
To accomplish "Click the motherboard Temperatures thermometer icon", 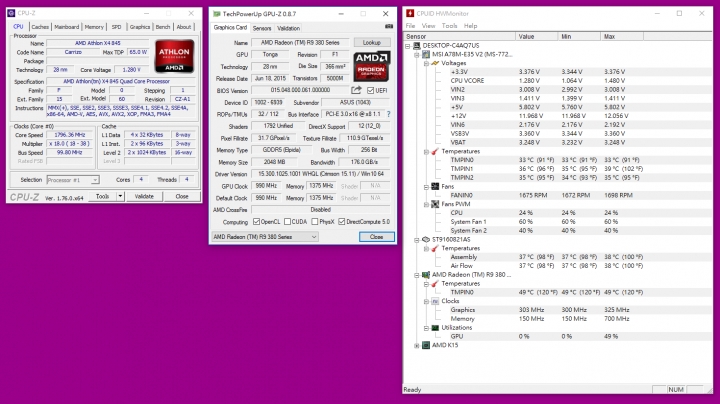I will 435,151.
